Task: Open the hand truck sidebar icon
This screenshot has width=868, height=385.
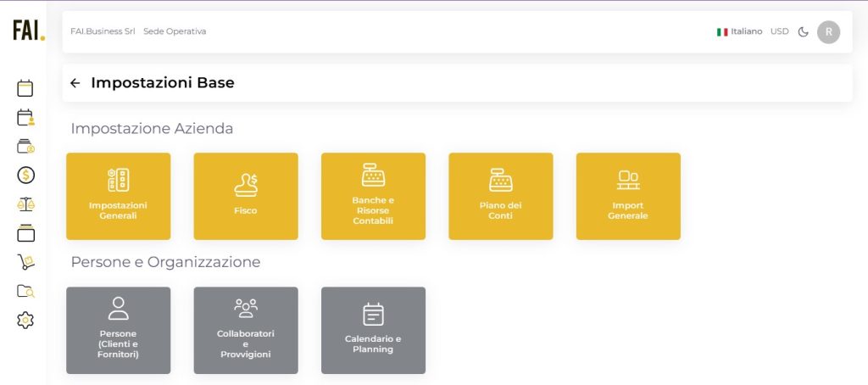Action: click(25, 262)
